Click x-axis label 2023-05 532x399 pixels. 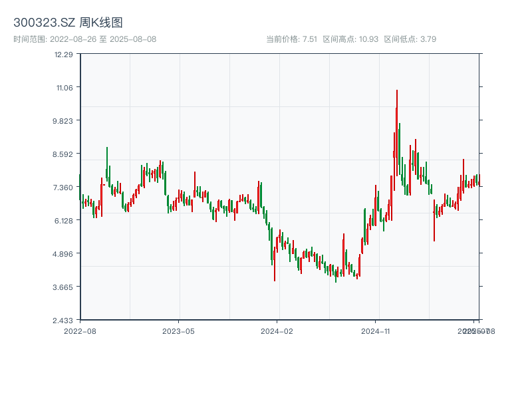coord(178,331)
